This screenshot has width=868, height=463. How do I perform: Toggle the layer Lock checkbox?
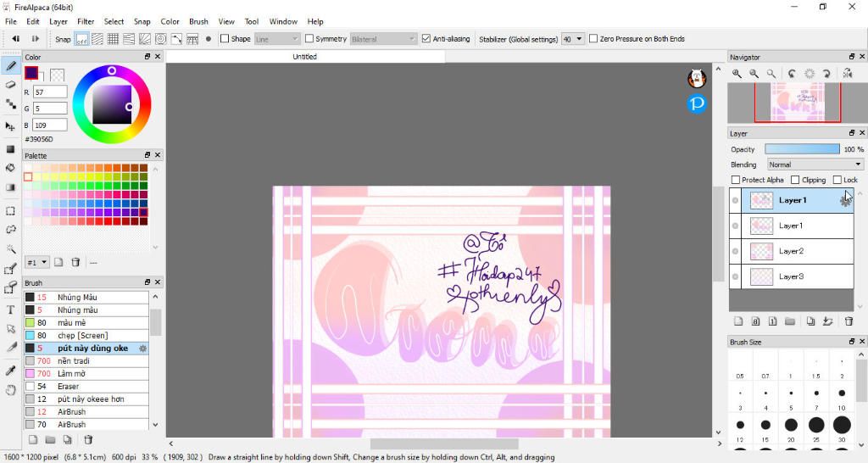(x=837, y=180)
